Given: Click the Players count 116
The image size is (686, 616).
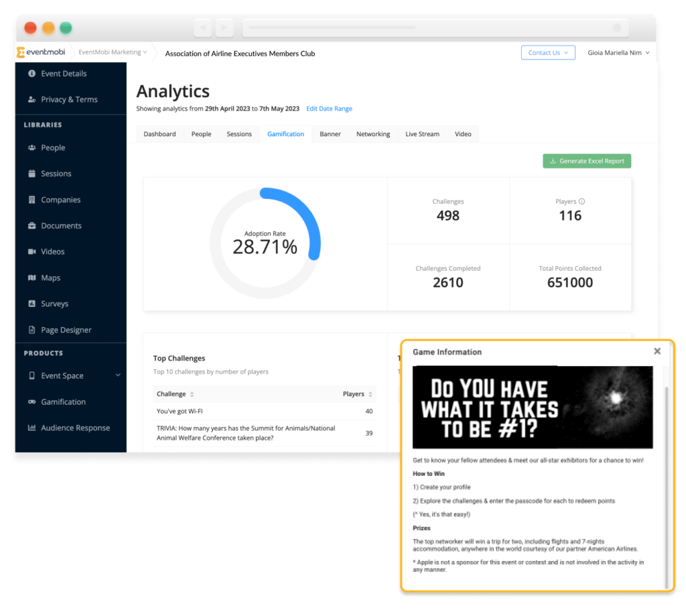Looking at the screenshot, I should coord(570,215).
